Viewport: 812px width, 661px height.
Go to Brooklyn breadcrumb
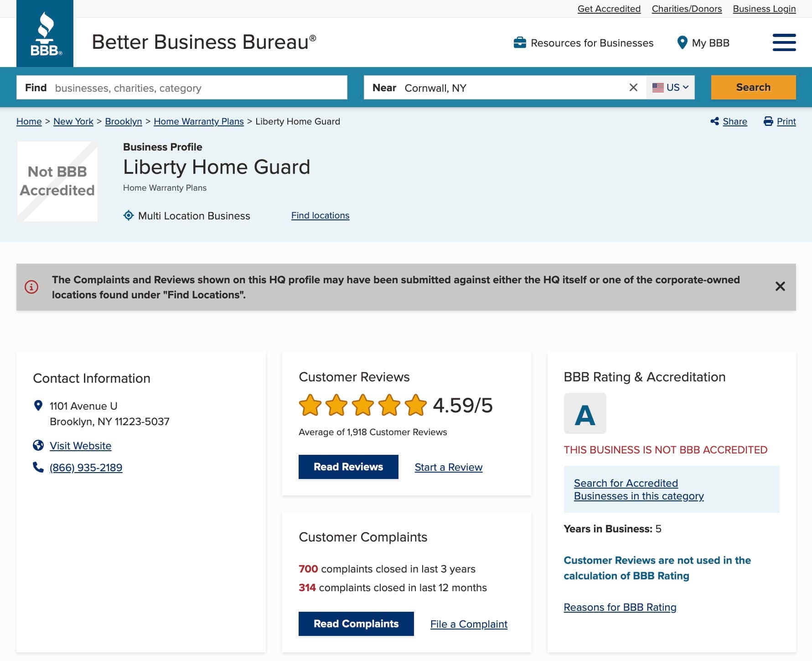(124, 121)
